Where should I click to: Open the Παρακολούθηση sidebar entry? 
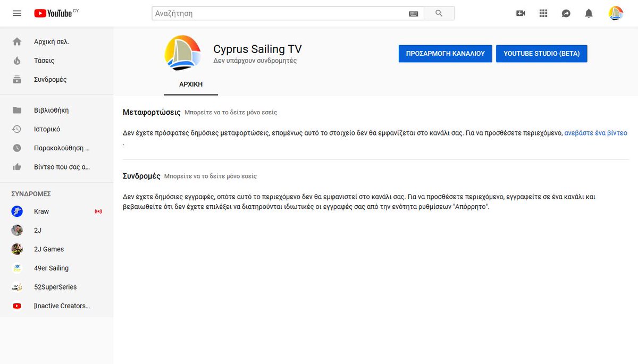pyautogui.click(x=62, y=148)
